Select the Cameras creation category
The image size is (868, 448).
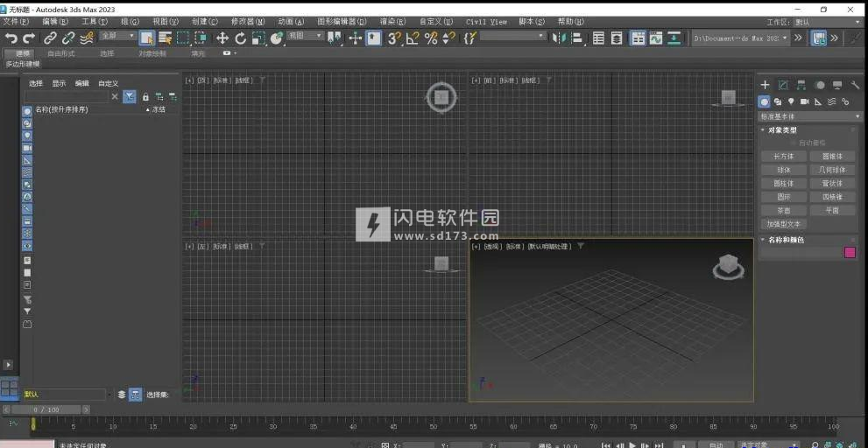coord(804,101)
